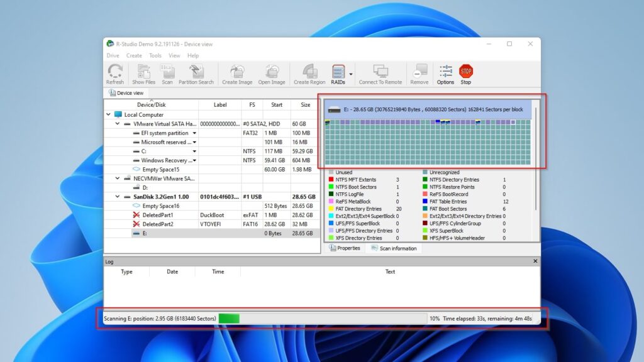This screenshot has width=644, height=362.
Task: Stop the running scan
Action: 466,74
